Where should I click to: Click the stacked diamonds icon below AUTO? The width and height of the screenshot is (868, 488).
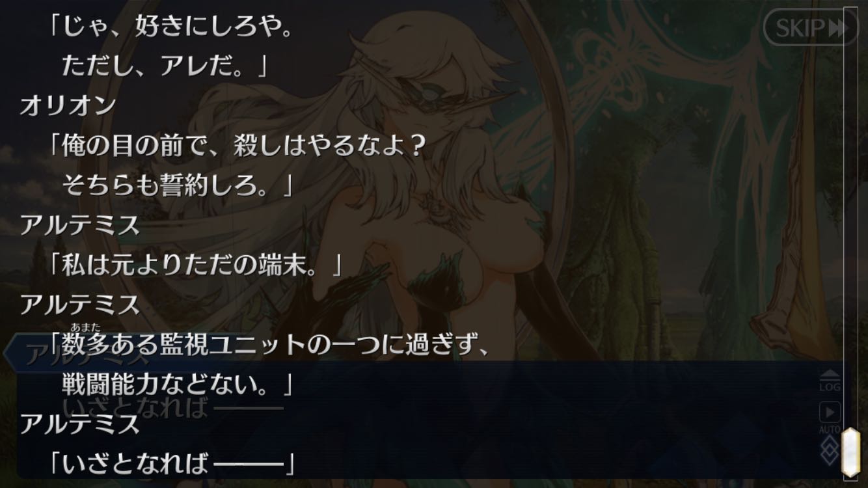point(829,450)
